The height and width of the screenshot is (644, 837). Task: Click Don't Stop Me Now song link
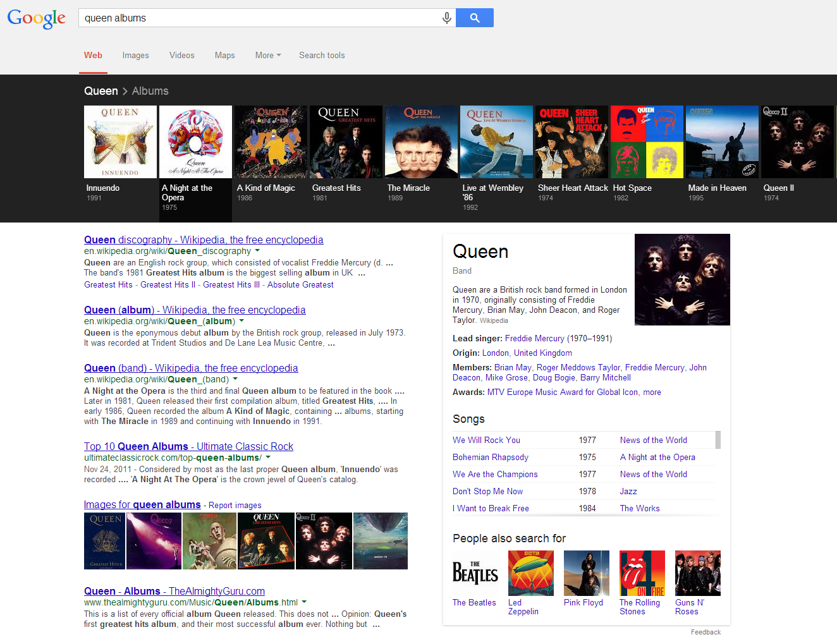[x=487, y=492]
